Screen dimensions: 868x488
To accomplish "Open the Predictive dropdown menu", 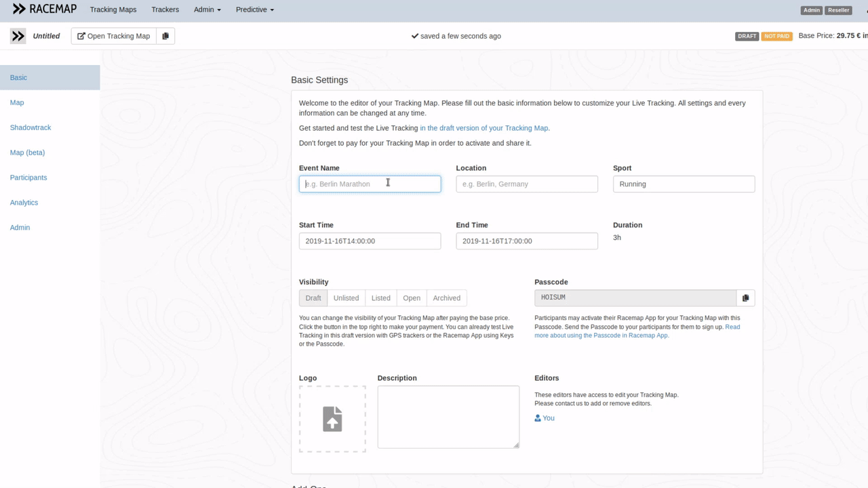I will coord(254,9).
